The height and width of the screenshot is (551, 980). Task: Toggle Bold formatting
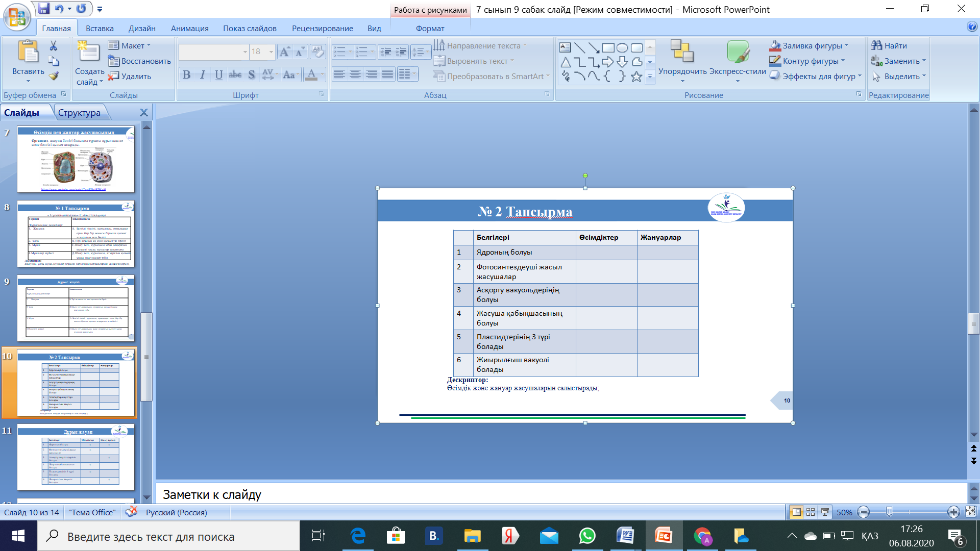[x=186, y=75]
